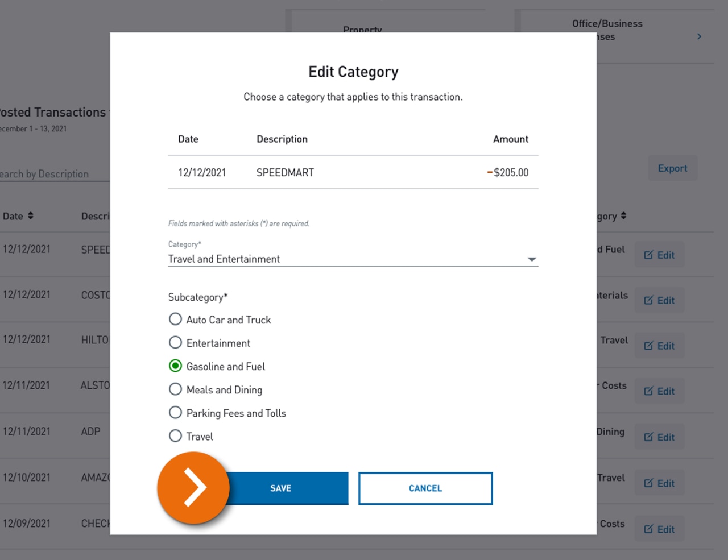
Task: Edit the HILTON Travel transaction
Action: click(x=659, y=346)
